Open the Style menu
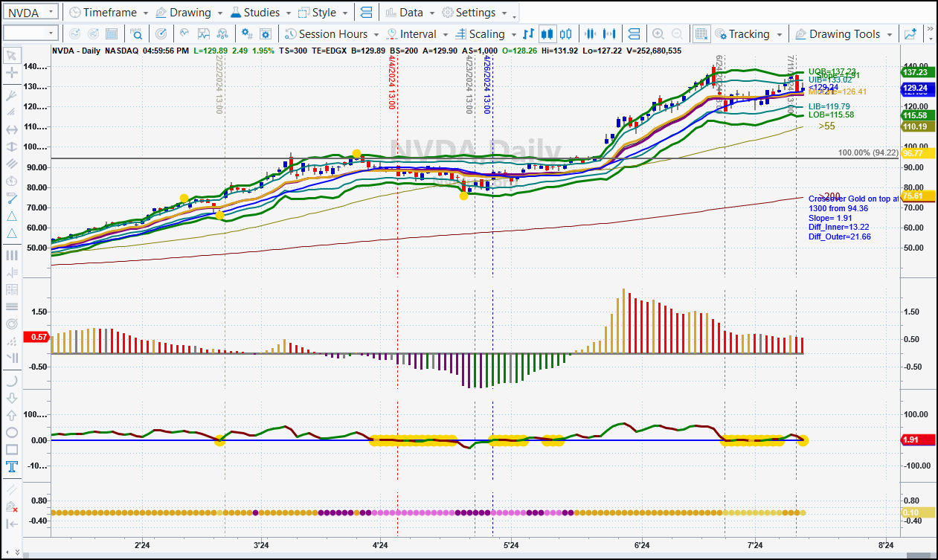 tap(322, 13)
